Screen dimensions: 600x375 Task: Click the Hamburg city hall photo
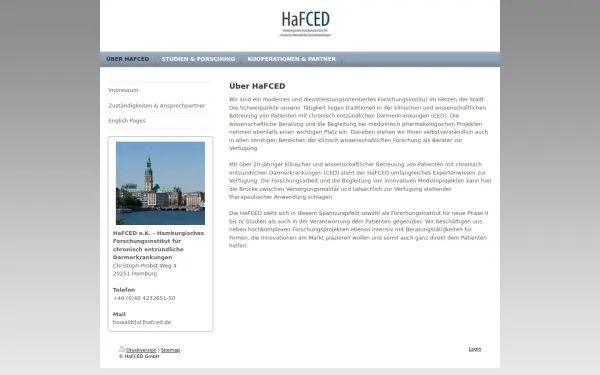point(160,183)
